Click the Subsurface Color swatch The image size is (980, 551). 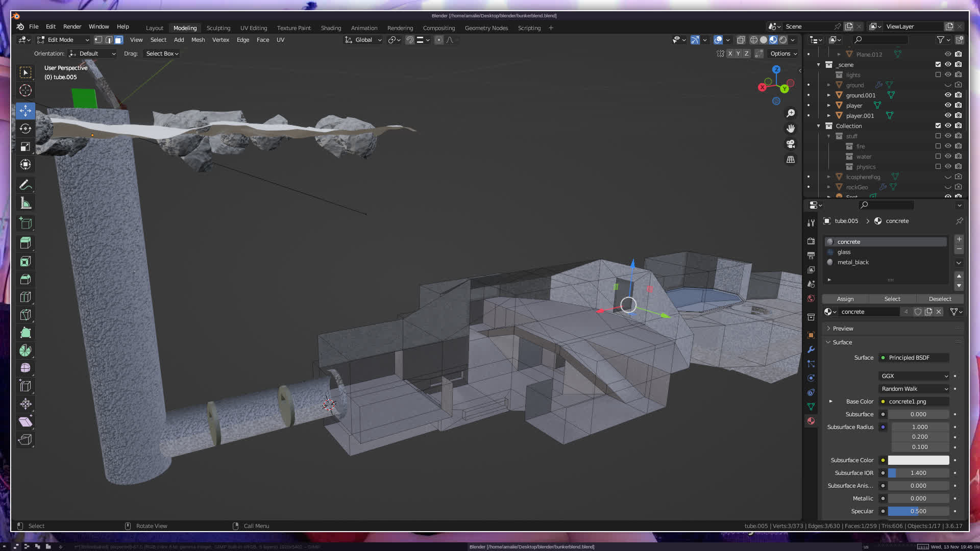click(x=918, y=460)
